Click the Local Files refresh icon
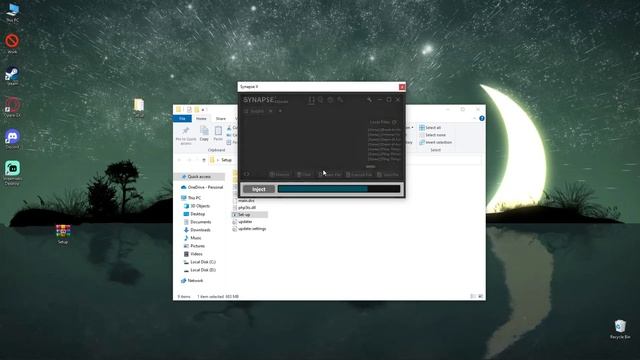This screenshot has width=640, height=360. pos(394,122)
